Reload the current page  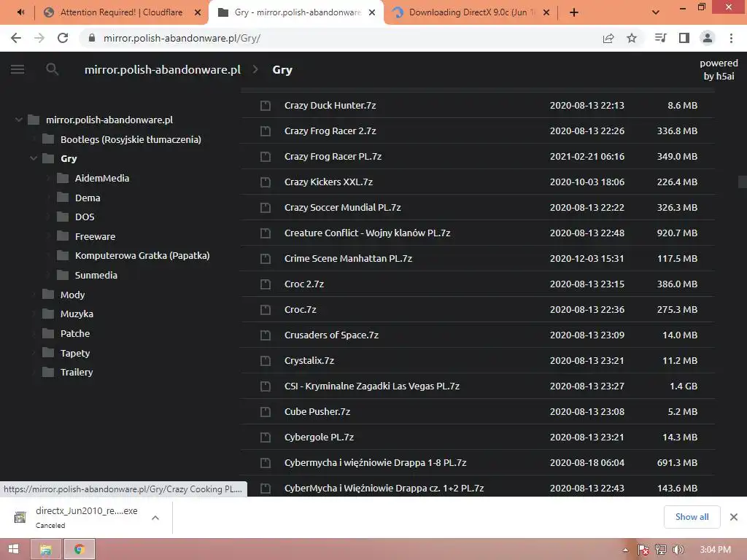63,38
